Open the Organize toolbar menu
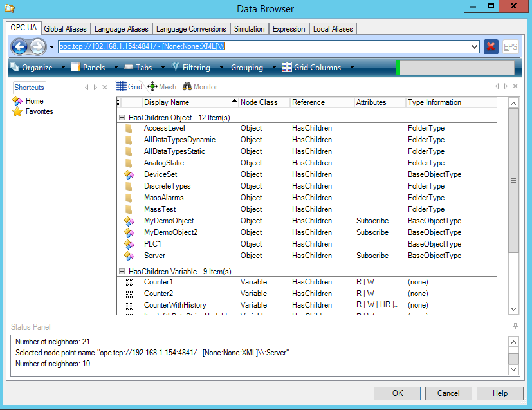 pyautogui.click(x=32, y=68)
